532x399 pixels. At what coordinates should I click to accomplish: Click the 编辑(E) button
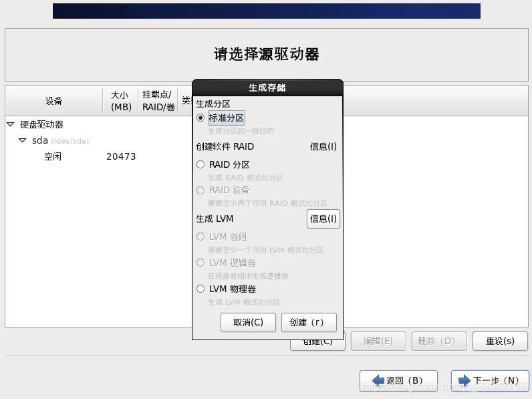pyautogui.click(x=378, y=341)
